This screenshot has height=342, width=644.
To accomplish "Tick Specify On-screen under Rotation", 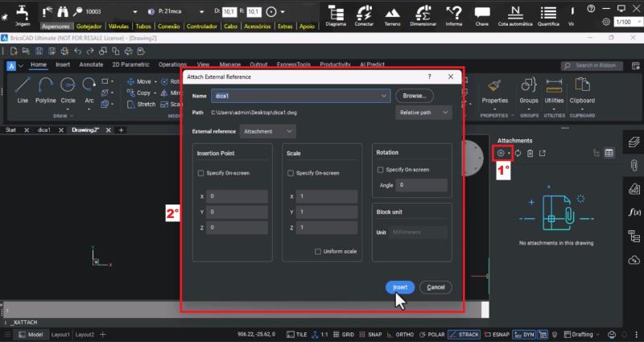I will coord(381,170).
